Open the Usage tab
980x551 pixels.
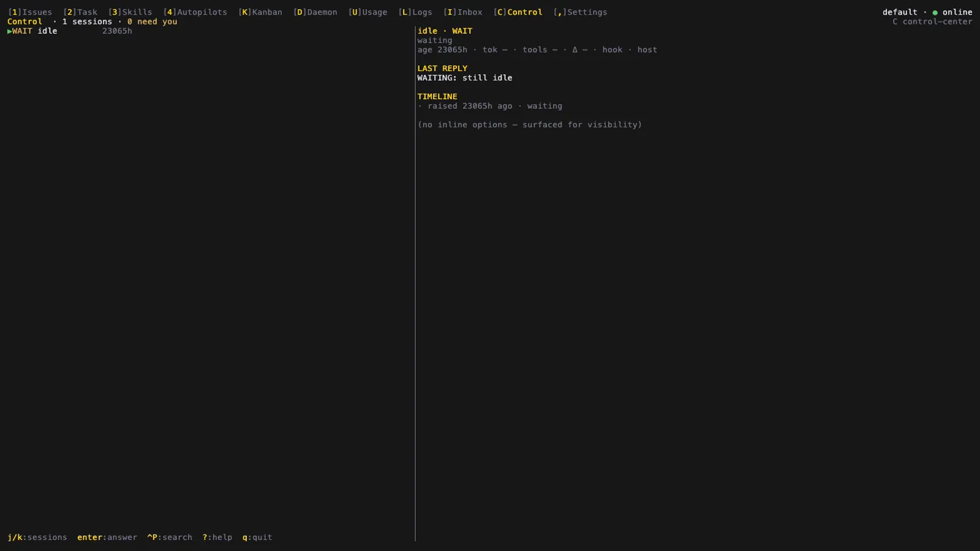tap(368, 12)
